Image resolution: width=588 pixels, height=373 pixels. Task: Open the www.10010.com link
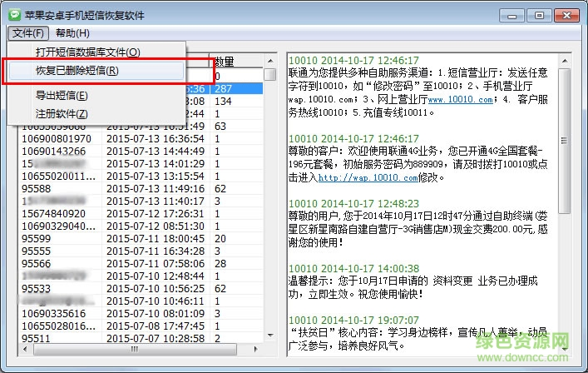click(460, 99)
